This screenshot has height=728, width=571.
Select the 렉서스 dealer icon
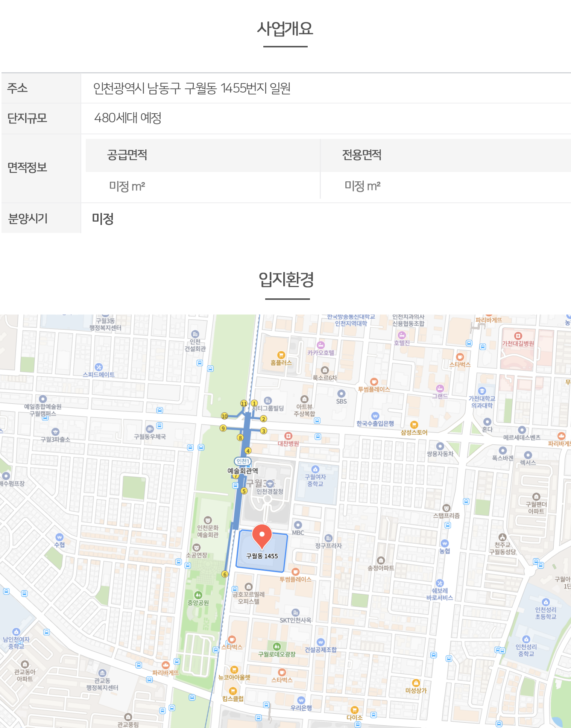[528, 455]
